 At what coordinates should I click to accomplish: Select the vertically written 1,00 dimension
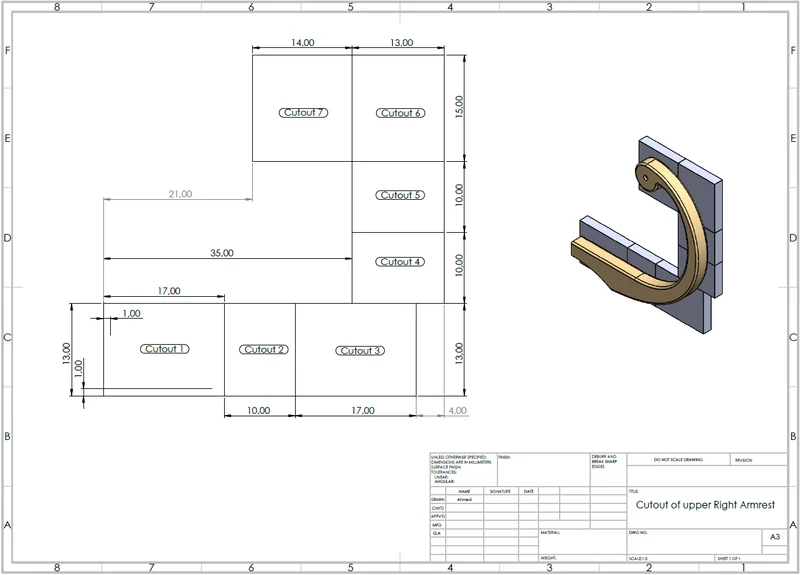pyautogui.click(x=79, y=368)
